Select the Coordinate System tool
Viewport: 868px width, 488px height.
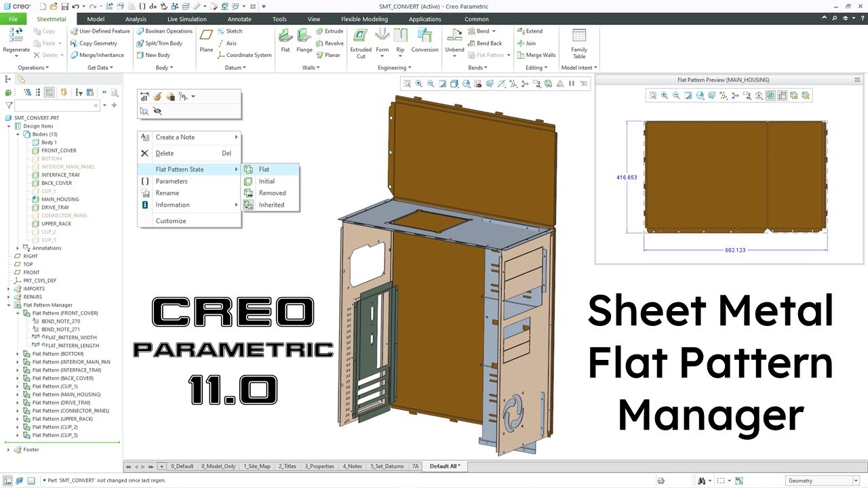point(244,56)
